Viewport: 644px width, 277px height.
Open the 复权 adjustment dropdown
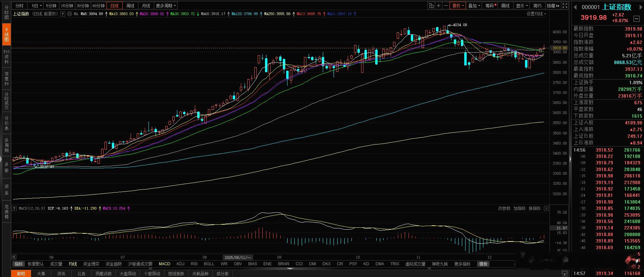[x=458, y=6]
